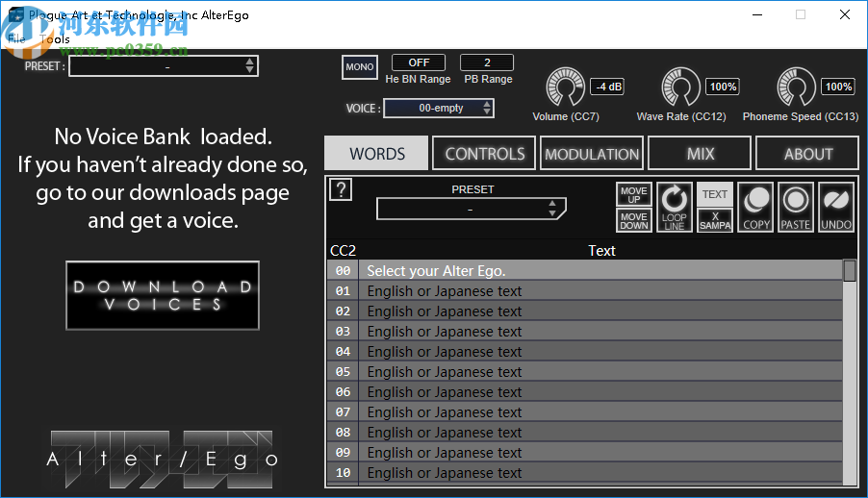This screenshot has height=498, width=868.
Task: Select row 00 'Select your Alter Ego.'
Action: click(x=584, y=270)
